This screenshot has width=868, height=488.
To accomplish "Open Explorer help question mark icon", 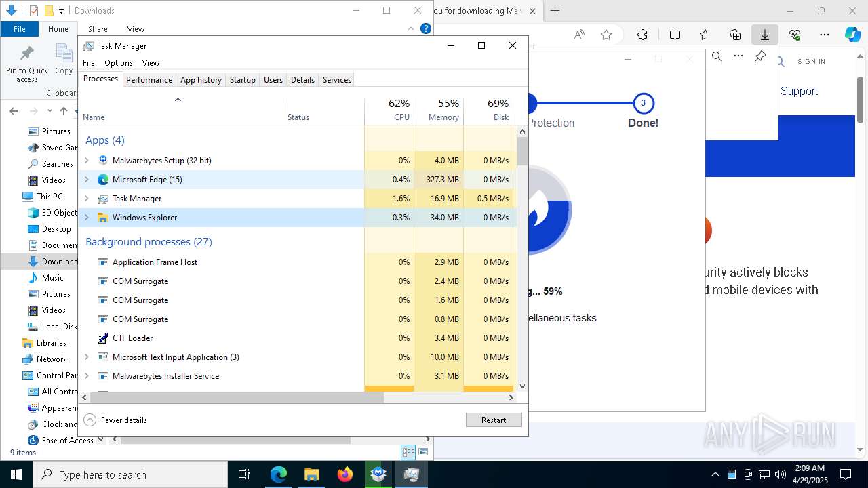I will (426, 28).
